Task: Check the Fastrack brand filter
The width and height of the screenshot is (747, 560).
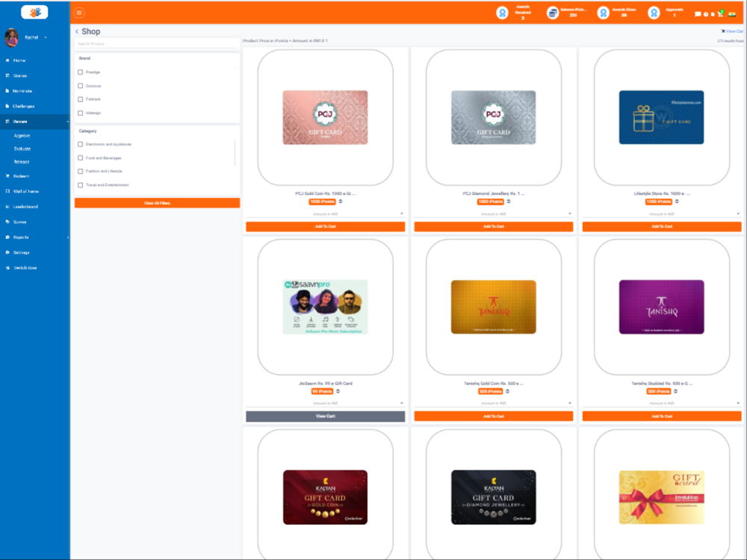Action: [x=80, y=99]
